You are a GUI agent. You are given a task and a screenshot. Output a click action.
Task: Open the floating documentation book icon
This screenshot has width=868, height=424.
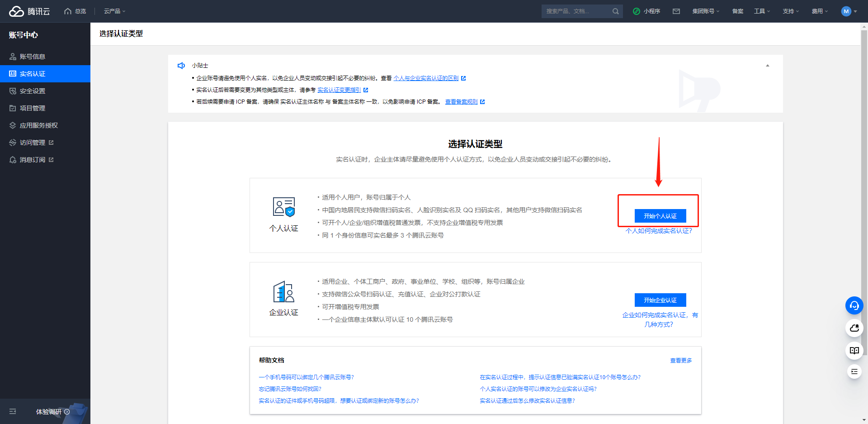[854, 351]
